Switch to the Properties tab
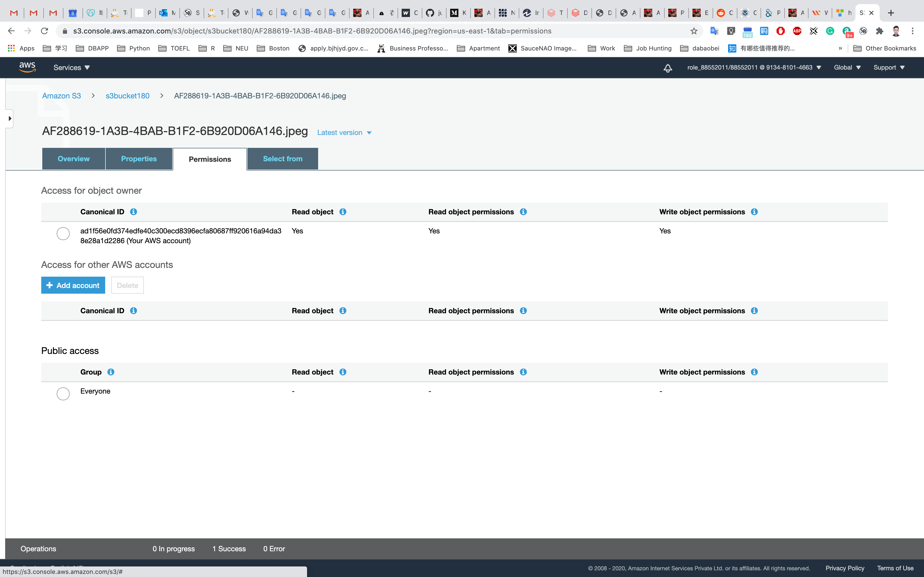Screen dimensions: 924x577 point(139,159)
